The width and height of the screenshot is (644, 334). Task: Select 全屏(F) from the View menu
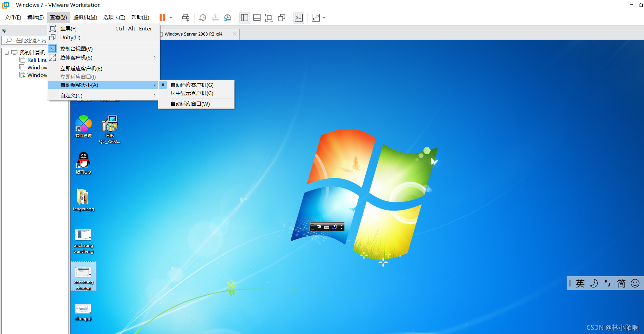tap(104, 29)
